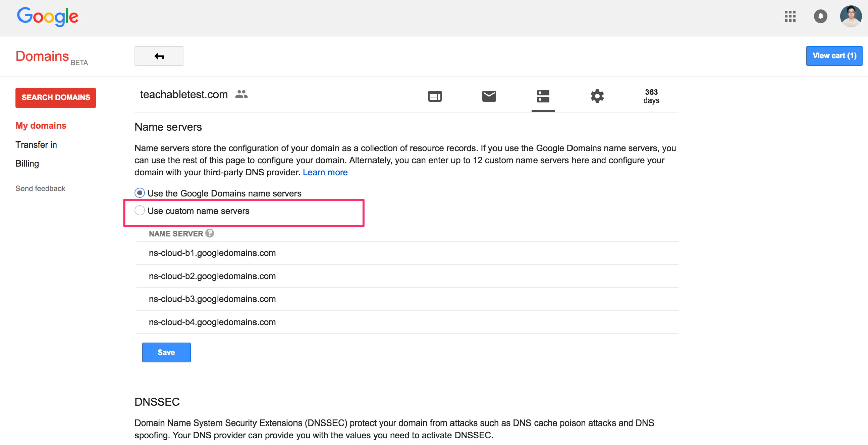Click the shared users icon beside teachabletest.com
This screenshot has width=868, height=445.
pos(241,94)
